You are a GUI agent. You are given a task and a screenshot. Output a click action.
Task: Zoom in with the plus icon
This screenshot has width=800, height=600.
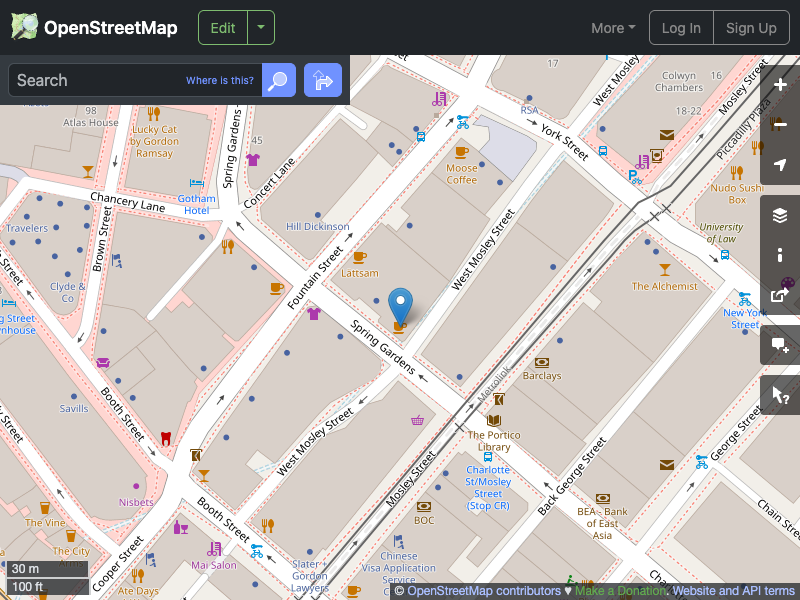point(780,85)
